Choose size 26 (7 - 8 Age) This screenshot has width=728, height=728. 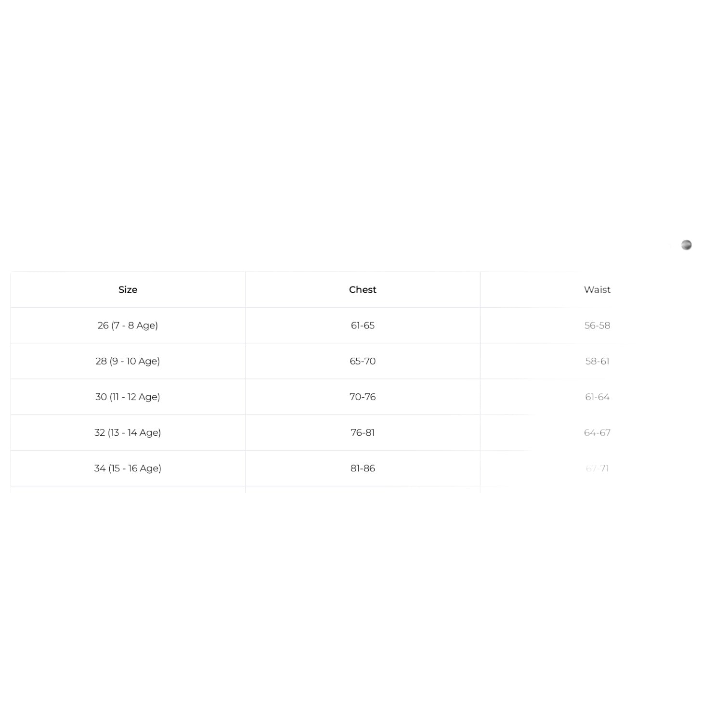click(x=128, y=325)
